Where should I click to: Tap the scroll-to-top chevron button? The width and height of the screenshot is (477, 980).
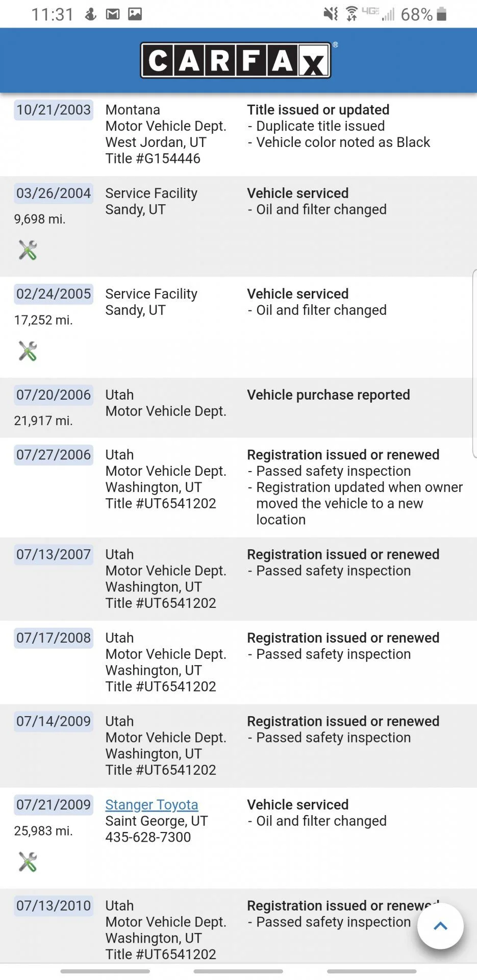440,926
